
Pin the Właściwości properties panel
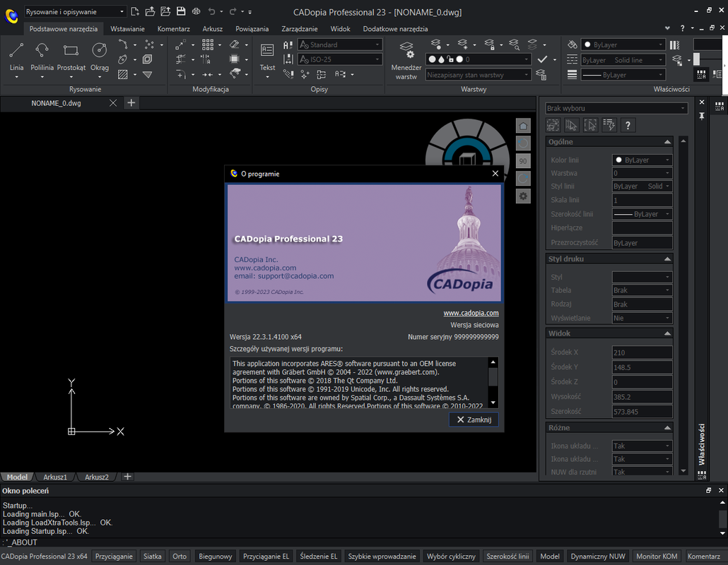pyautogui.click(x=702, y=117)
